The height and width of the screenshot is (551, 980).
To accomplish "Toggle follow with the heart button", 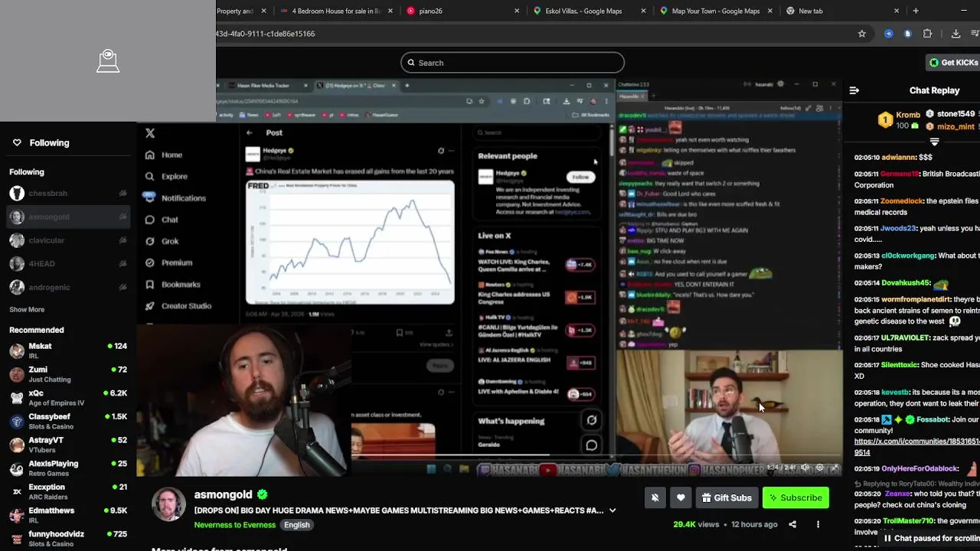I will coord(681,498).
